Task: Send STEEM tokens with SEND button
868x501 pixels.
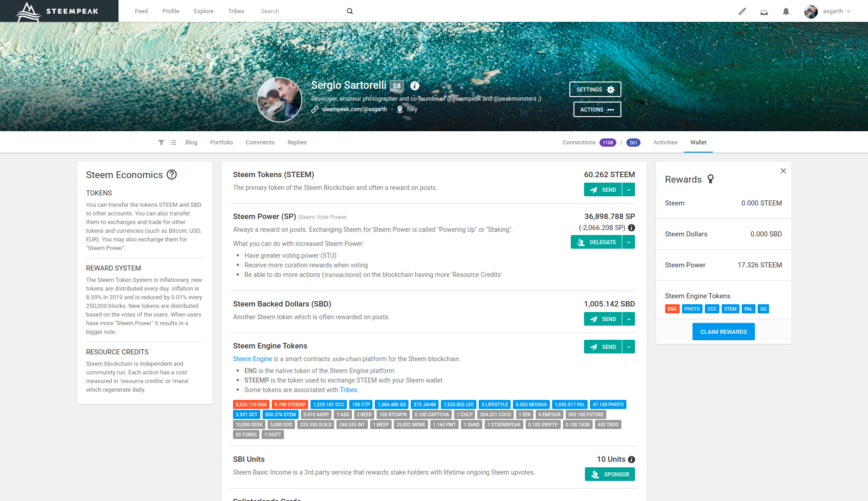Action: (603, 190)
